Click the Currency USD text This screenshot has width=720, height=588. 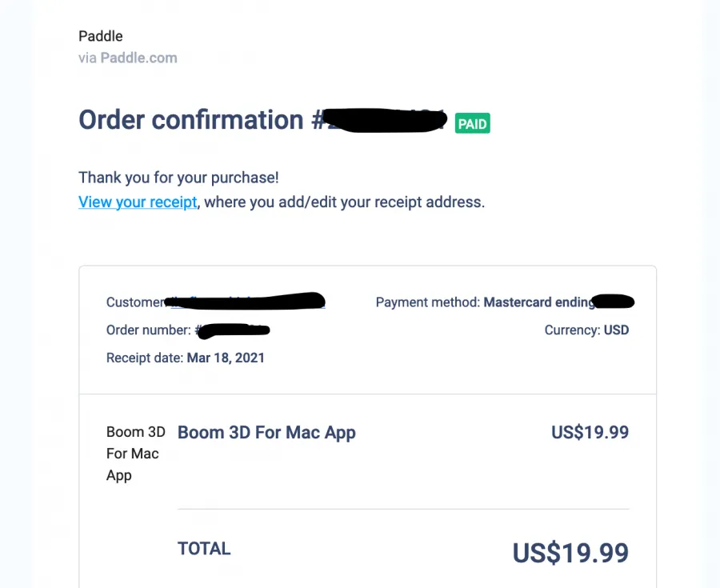(x=586, y=330)
